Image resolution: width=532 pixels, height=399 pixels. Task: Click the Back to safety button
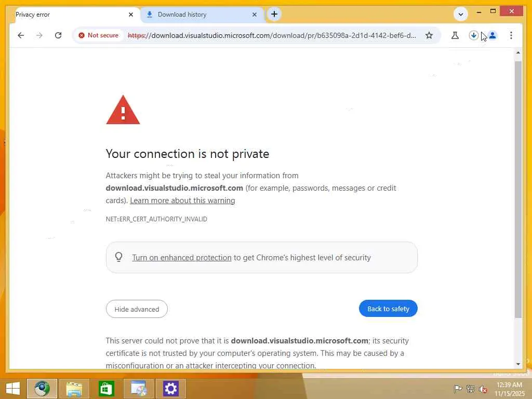coord(388,309)
